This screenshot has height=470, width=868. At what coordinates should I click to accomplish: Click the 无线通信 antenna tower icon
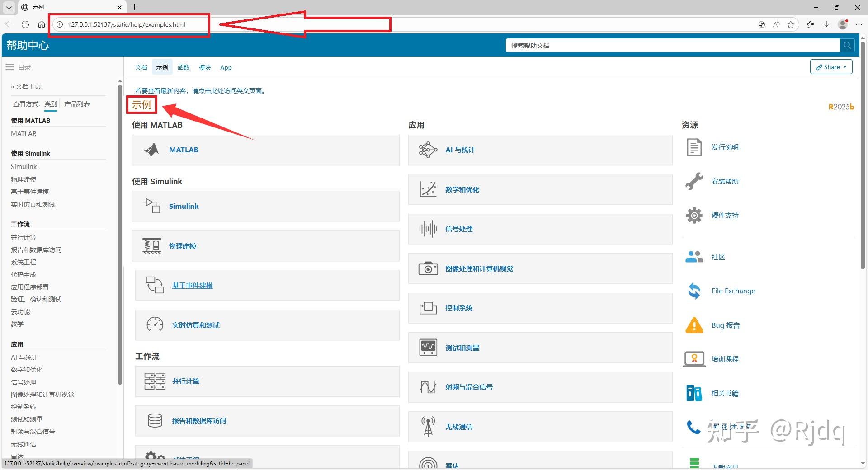(428, 427)
